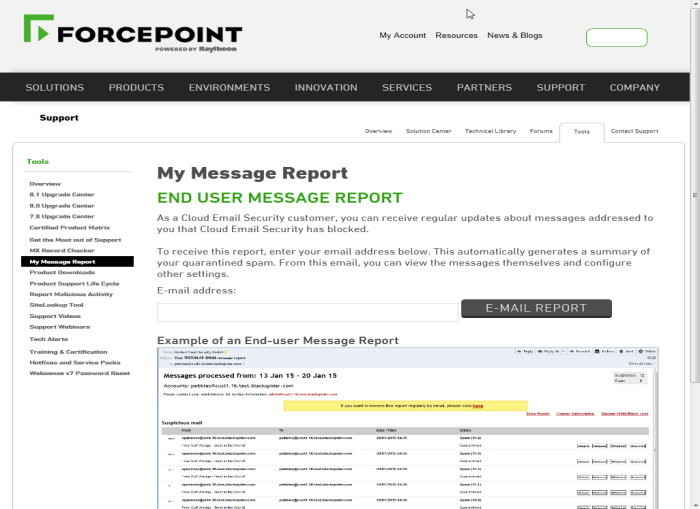
Task: Open Resources link in header
Action: point(456,35)
